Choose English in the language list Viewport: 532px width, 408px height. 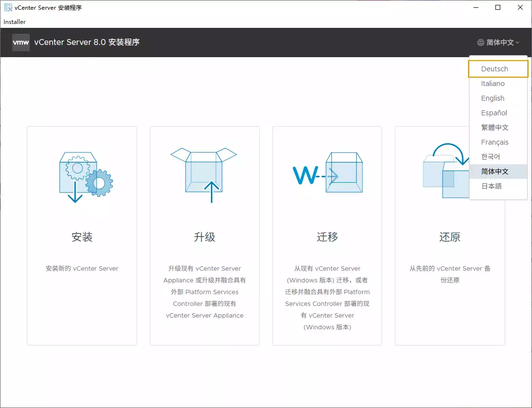[x=498, y=98]
